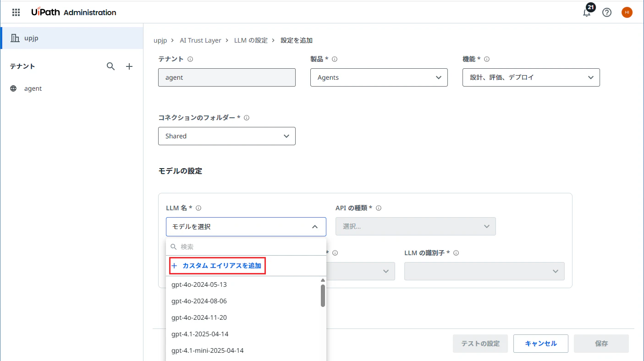Search tenants with the magnifier icon
Image resolution: width=644 pixels, height=361 pixels.
tap(110, 66)
